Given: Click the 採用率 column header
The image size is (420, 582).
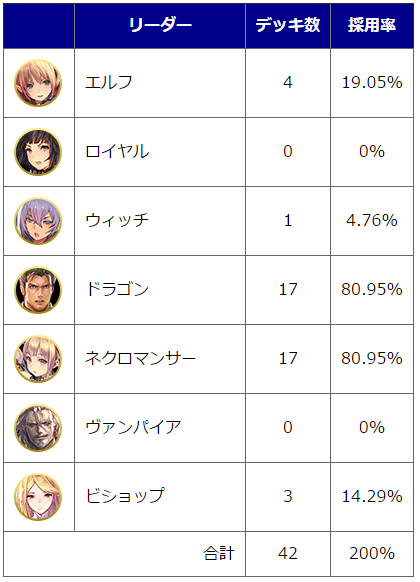Looking at the screenshot, I should click(x=372, y=26).
